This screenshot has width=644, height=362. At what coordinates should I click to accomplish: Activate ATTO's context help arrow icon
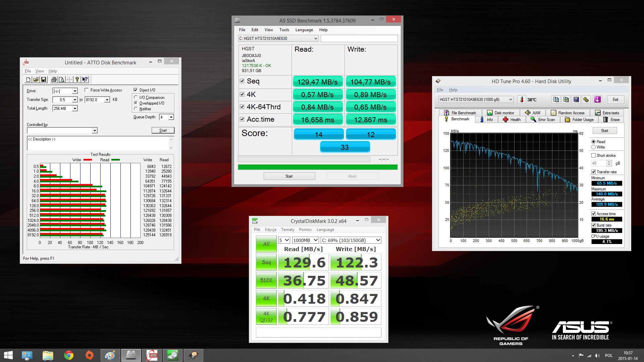coord(85,79)
